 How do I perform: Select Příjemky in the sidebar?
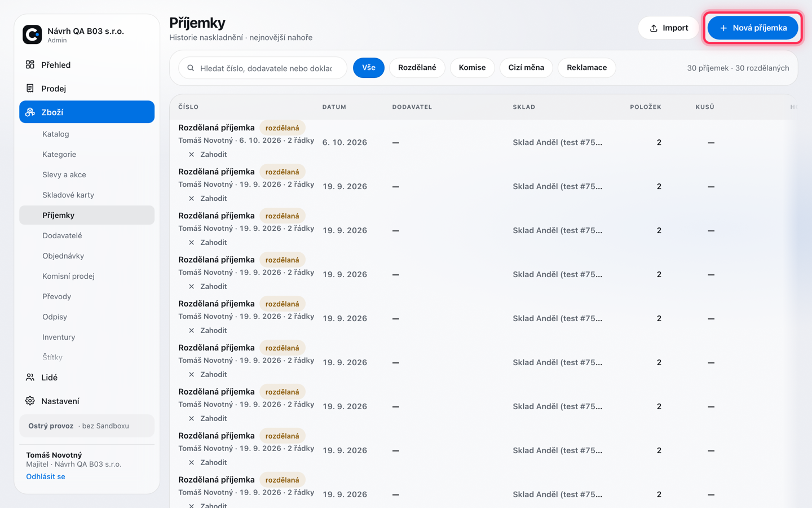[87, 215]
